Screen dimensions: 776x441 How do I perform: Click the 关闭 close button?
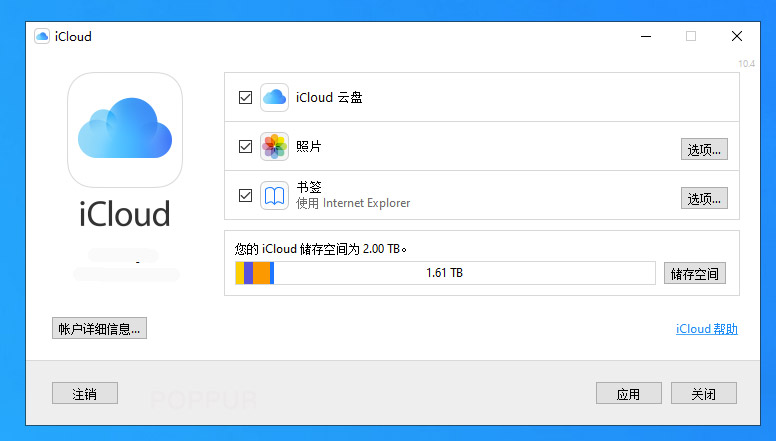tap(704, 393)
